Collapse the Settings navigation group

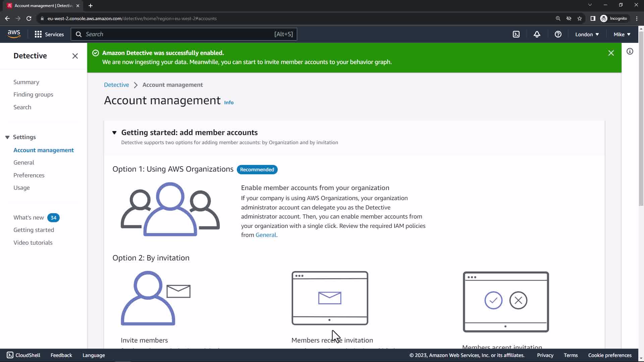click(7, 137)
